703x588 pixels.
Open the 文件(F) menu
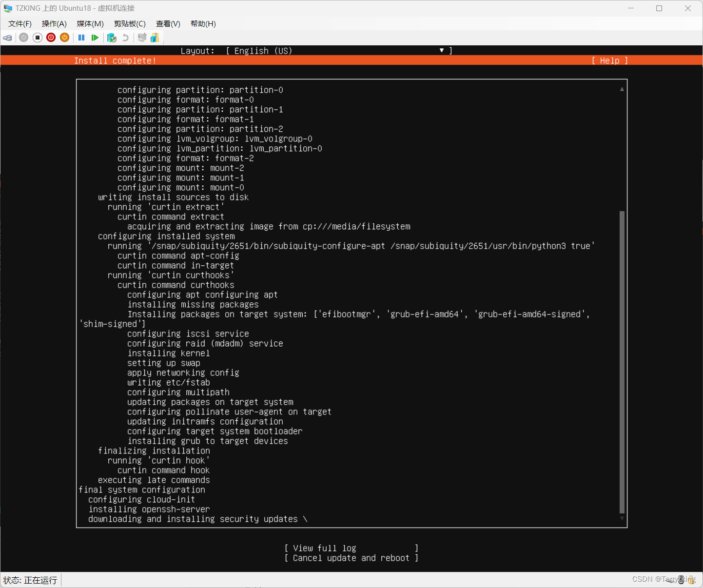[20, 24]
